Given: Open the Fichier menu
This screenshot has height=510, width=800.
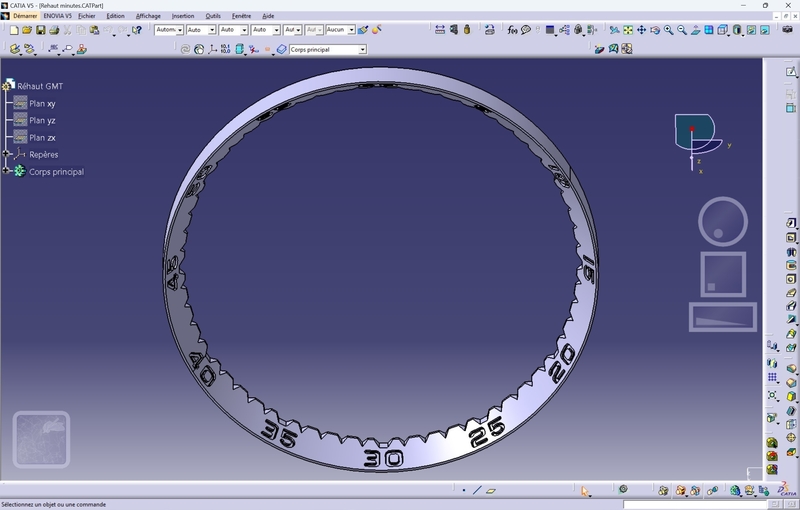Looking at the screenshot, I should 87,16.
